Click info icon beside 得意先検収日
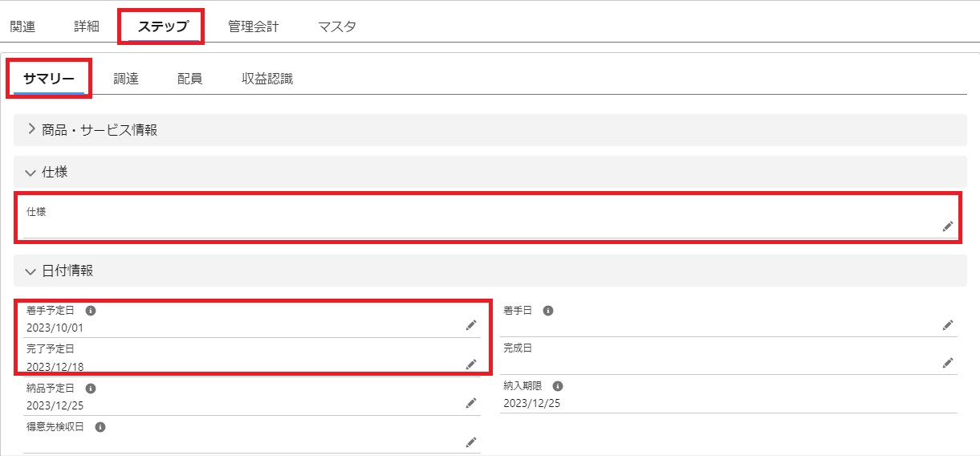980x456 pixels. (x=100, y=427)
